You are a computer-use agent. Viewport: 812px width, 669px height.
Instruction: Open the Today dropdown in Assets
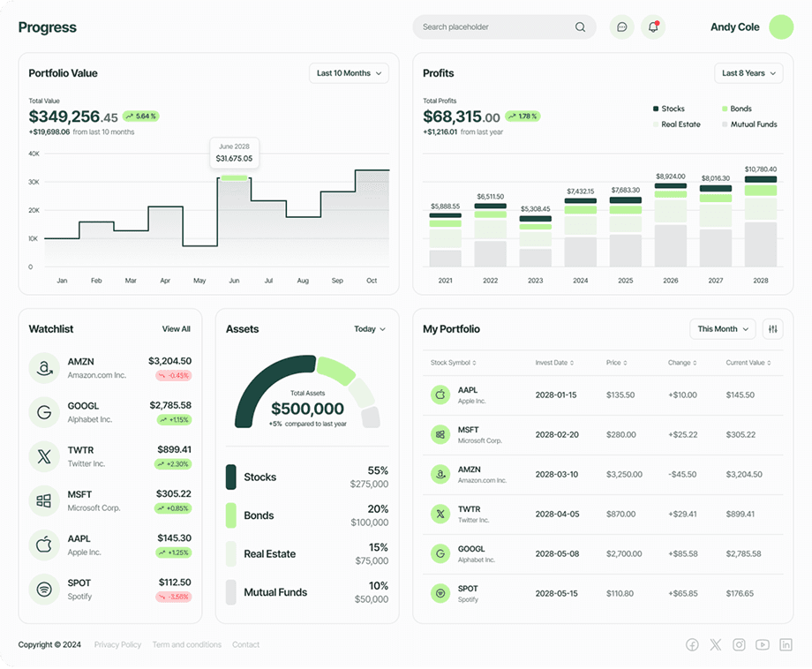pyautogui.click(x=370, y=329)
